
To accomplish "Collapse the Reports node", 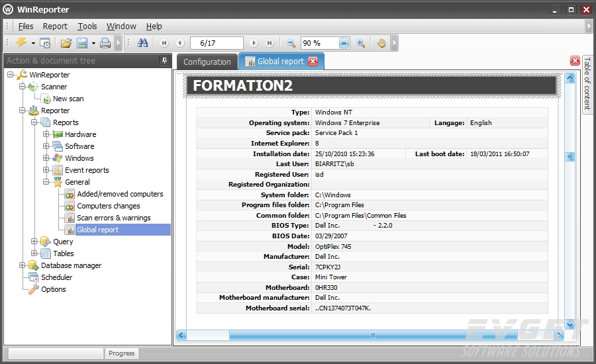I will click(34, 122).
